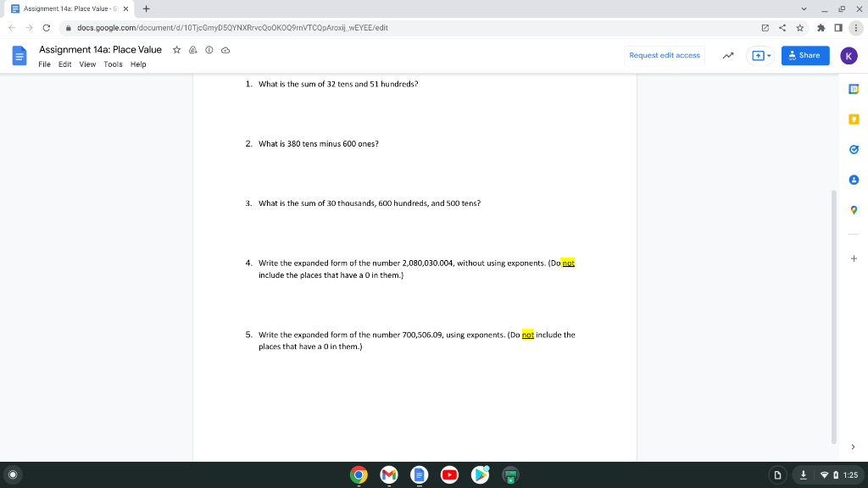Open Gmail from the shelf

tap(389, 474)
